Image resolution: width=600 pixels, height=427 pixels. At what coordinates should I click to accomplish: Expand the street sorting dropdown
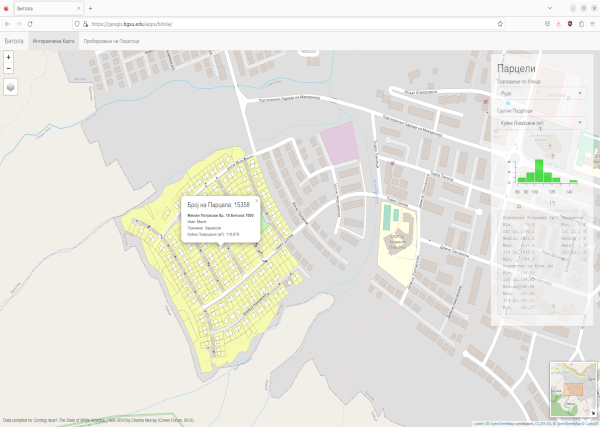tap(541, 93)
